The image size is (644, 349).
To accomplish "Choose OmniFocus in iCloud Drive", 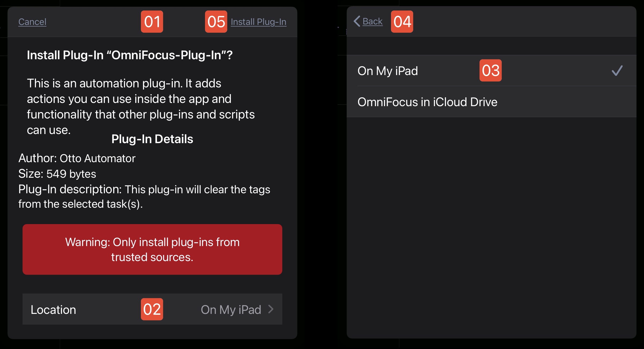I will (492, 102).
